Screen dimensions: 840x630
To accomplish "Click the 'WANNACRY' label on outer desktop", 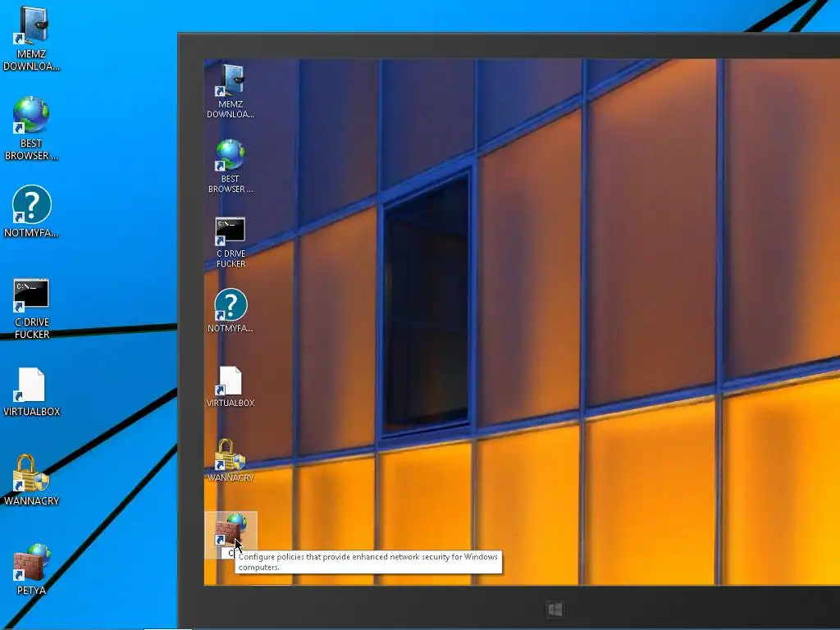I will (31, 501).
